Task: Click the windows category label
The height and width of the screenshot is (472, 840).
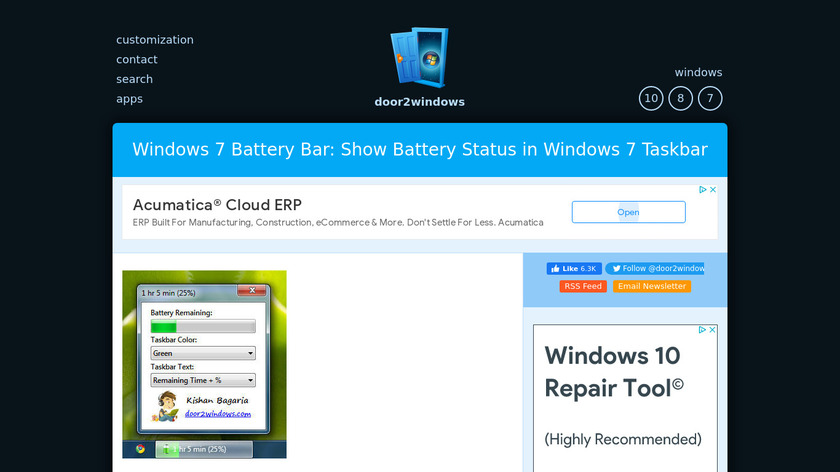Action: pos(698,72)
